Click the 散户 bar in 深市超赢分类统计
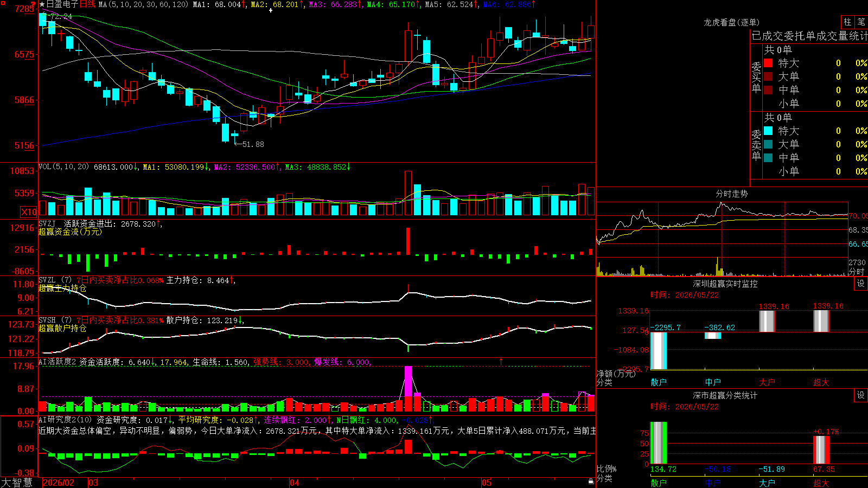Image resolution: width=868 pixels, height=488 pixels. (x=659, y=443)
